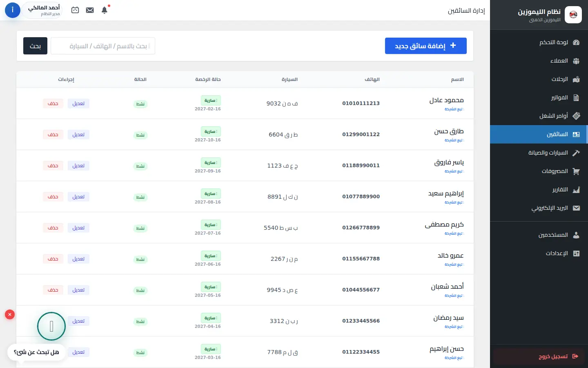588x368 pixels.
Task: Click the drivers ID card icon
Action: pyautogui.click(x=576, y=134)
